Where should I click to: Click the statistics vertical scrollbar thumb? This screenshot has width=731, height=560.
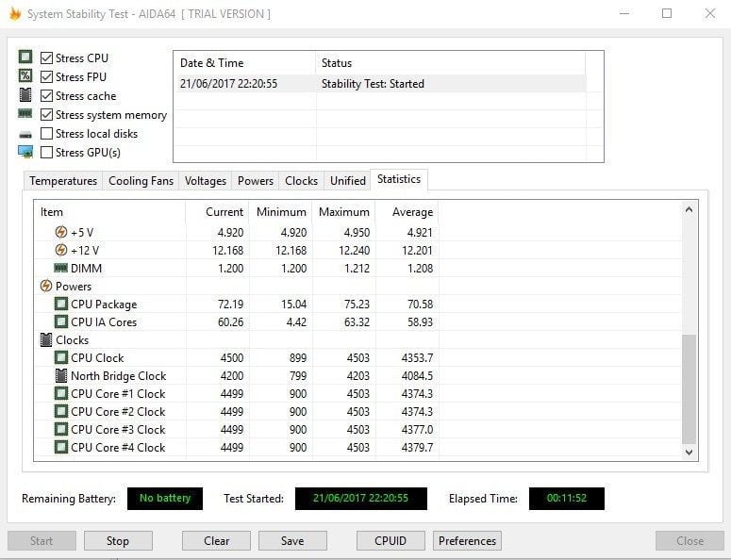coord(689,388)
